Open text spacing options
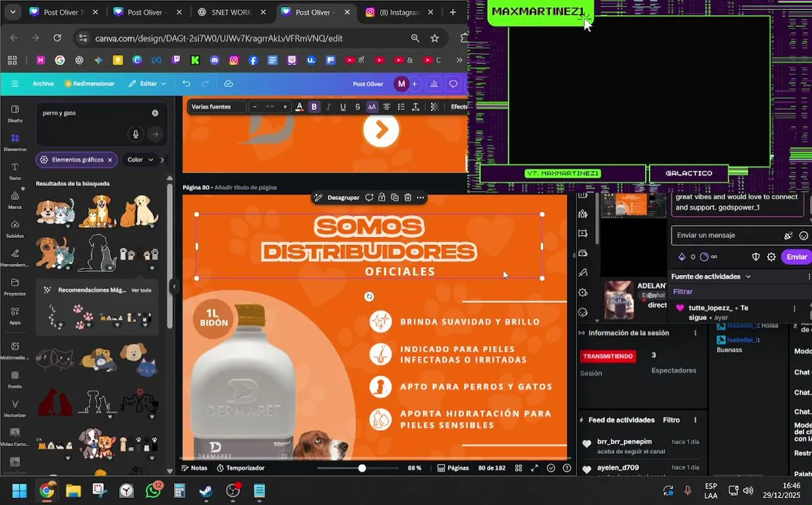 (x=415, y=107)
